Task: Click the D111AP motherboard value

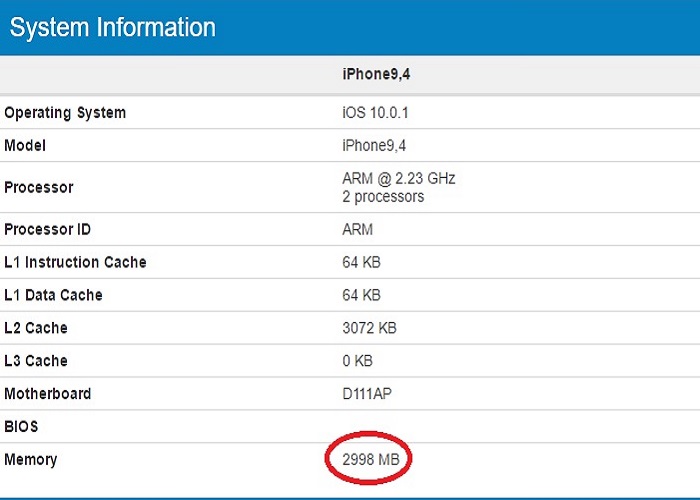Action: click(x=367, y=394)
